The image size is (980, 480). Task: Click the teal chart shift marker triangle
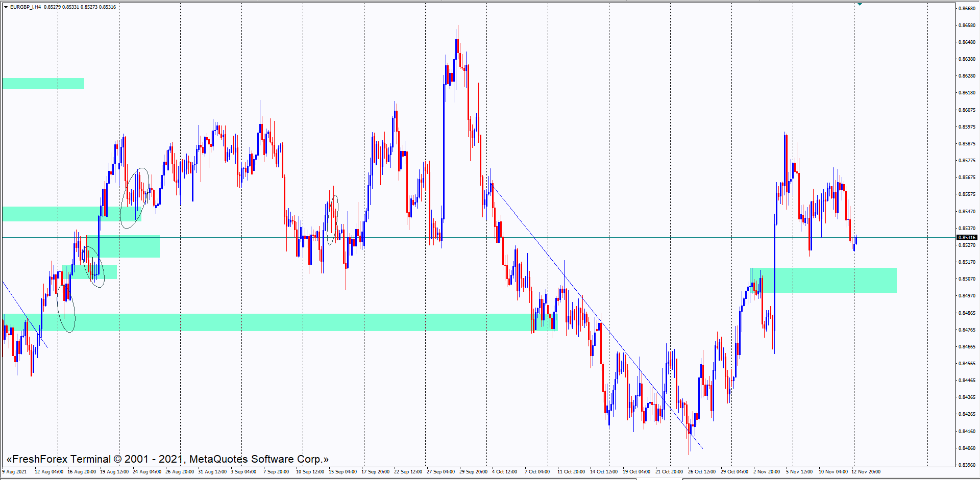click(x=860, y=4)
